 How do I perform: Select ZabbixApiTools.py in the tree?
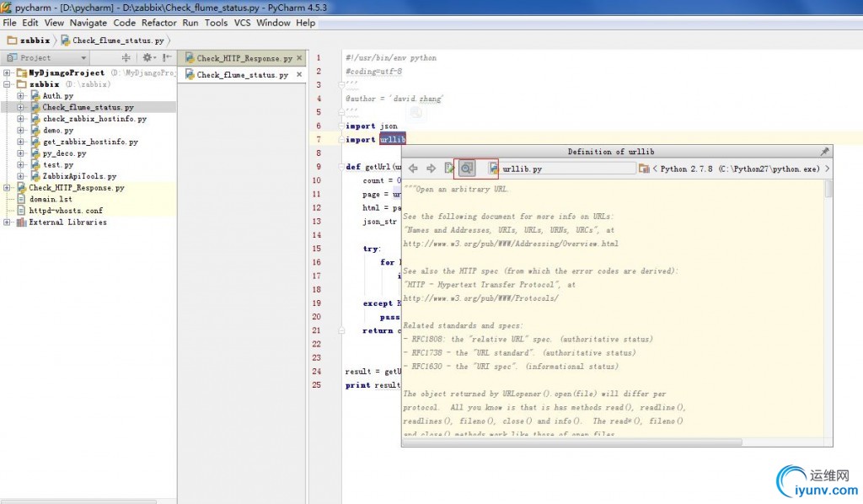coord(80,176)
